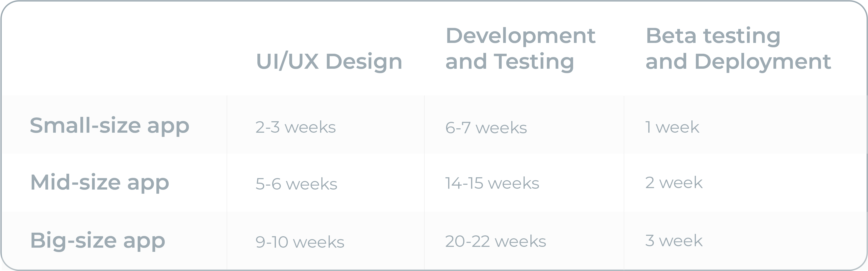Click the 20-22 weeks cell
This screenshot has width=868, height=271.
click(x=495, y=241)
